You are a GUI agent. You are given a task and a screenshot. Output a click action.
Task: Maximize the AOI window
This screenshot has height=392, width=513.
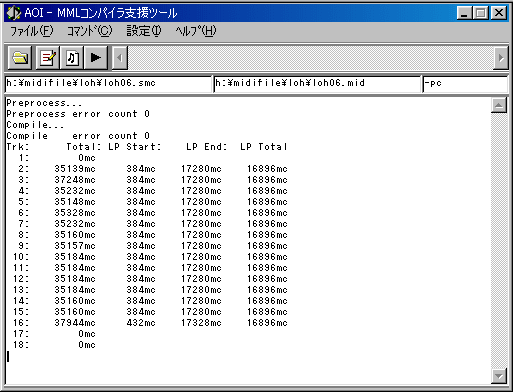point(481,13)
